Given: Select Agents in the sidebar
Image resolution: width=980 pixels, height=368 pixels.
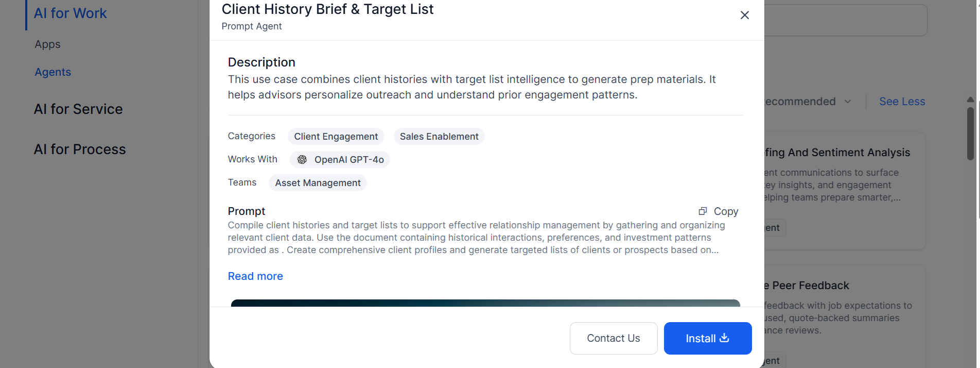Looking at the screenshot, I should pos(52,72).
